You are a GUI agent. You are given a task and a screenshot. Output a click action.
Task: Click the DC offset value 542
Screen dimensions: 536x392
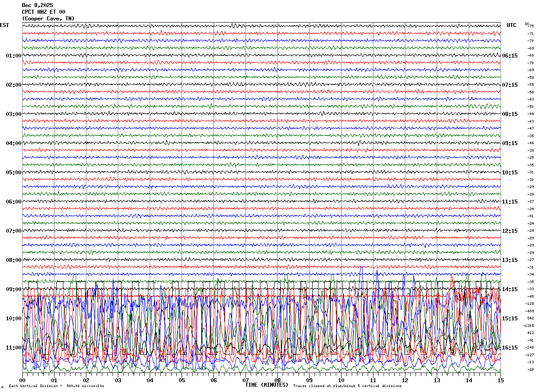coord(530,318)
